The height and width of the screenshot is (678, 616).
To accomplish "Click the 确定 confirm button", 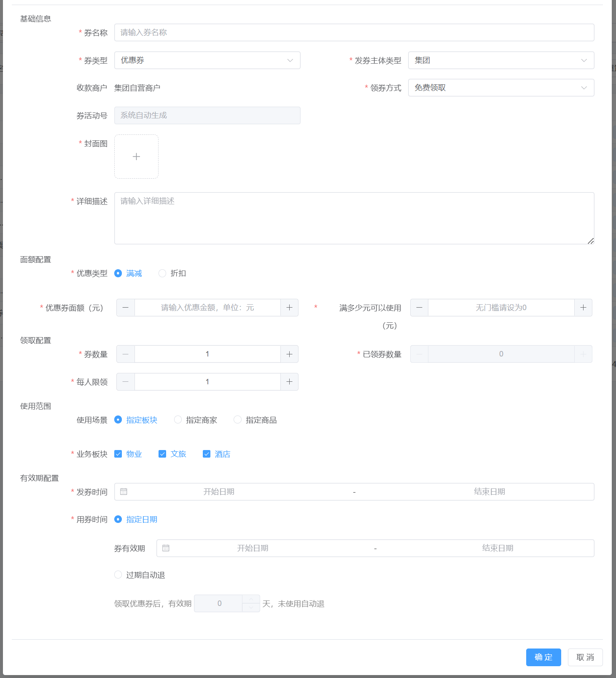I will tap(543, 657).
